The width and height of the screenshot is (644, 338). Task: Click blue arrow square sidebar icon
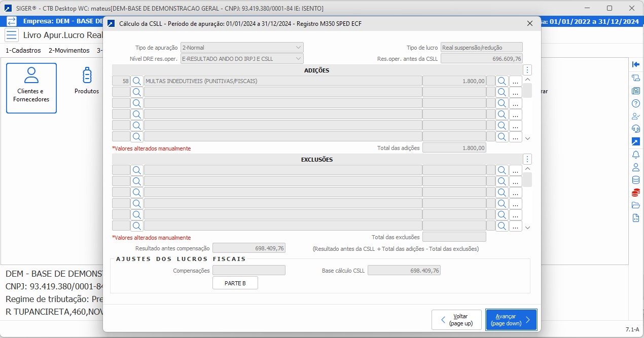tap(636, 141)
